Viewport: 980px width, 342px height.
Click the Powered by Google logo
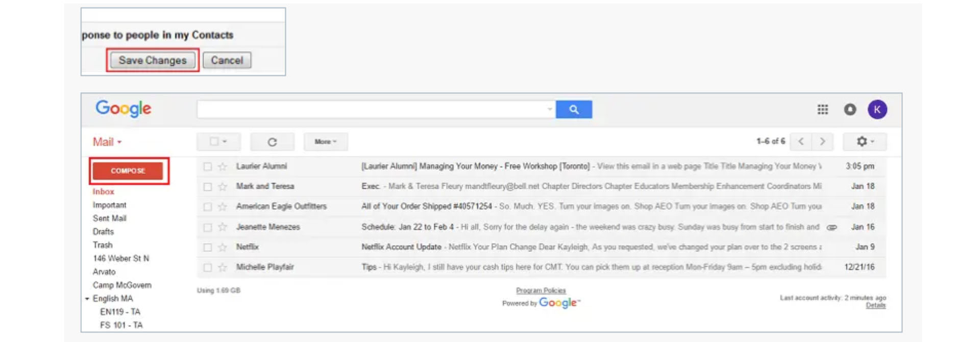tap(559, 303)
